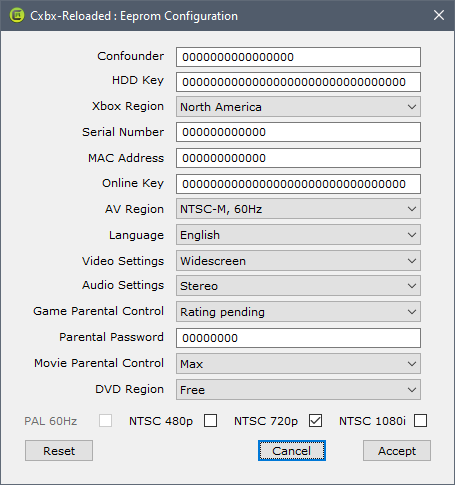Image resolution: width=455 pixels, height=485 pixels.
Task: Click the Reset button
Action: tap(59, 451)
